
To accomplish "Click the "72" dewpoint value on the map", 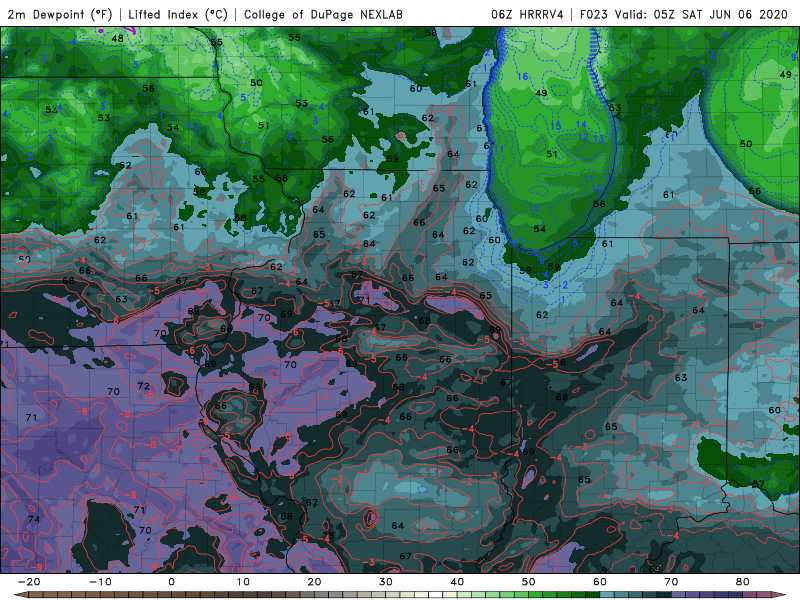I will pos(144,386).
